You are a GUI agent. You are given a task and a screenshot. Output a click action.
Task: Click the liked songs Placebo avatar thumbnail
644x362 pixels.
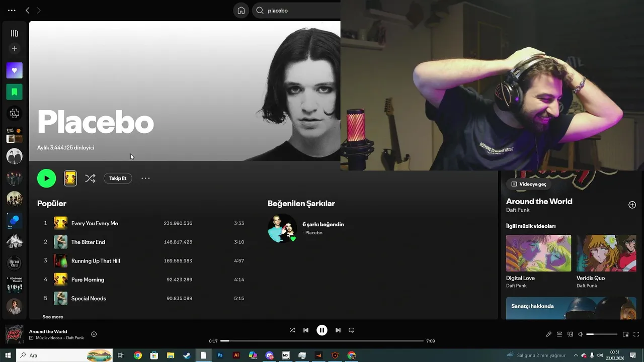282,228
